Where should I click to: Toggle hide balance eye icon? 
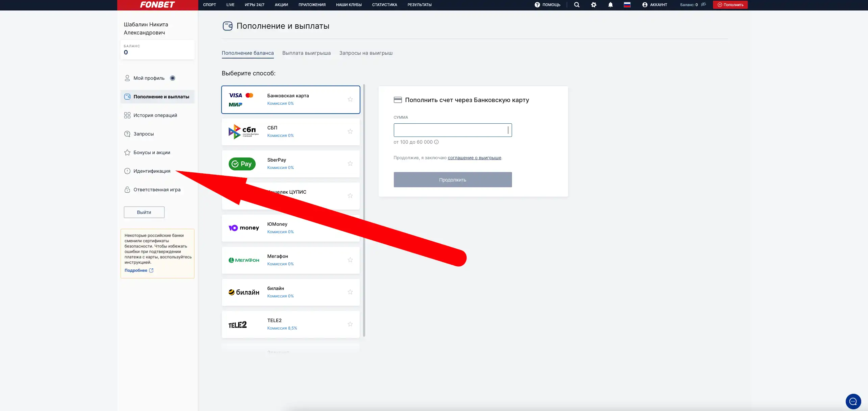pos(704,4)
